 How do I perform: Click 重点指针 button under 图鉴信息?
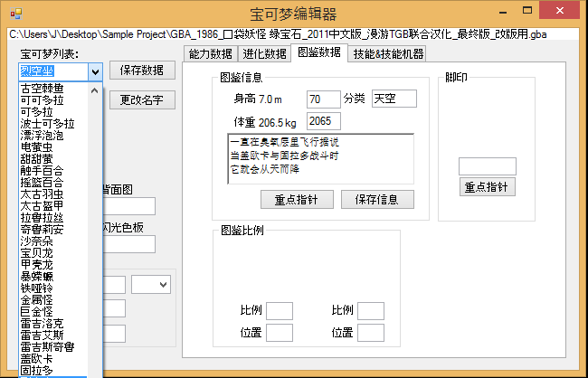(x=297, y=200)
